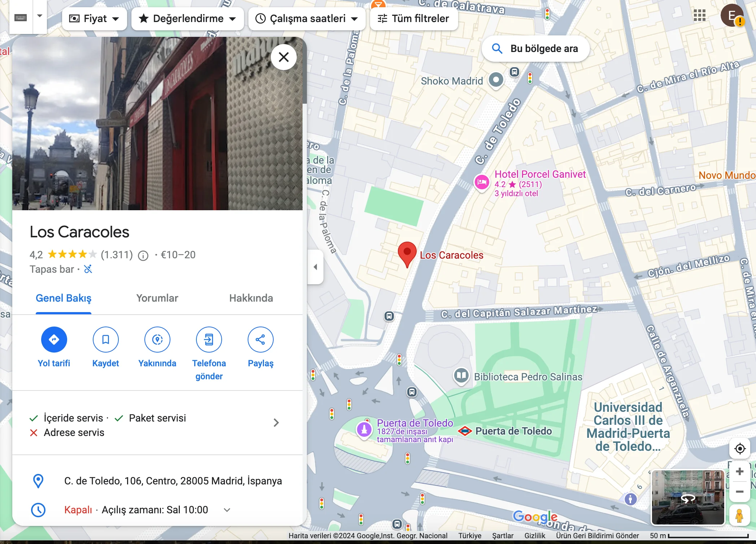Open the Değerlendirme rating filter dropdown
Screen dimensions: 756x544
(187, 18)
